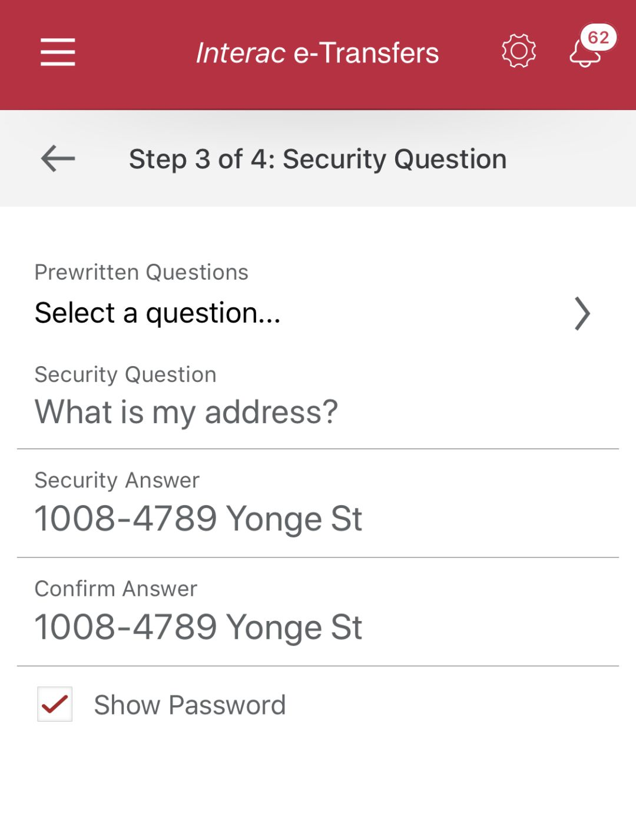Go back using the left arrow
The height and width of the screenshot is (840, 636).
pos(58,158)
